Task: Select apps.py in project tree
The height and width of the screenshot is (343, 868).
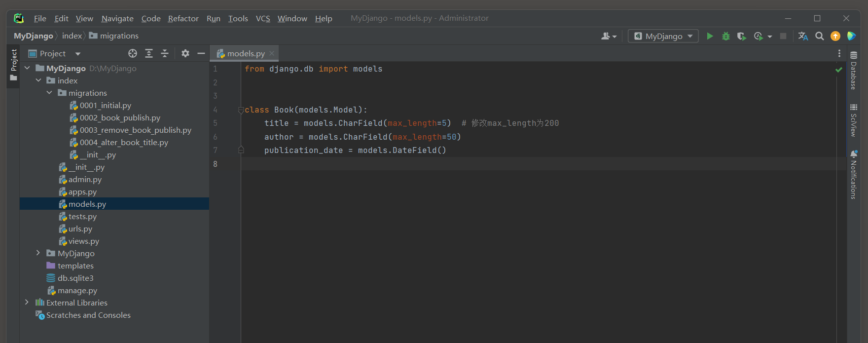Action: (82, 191)
